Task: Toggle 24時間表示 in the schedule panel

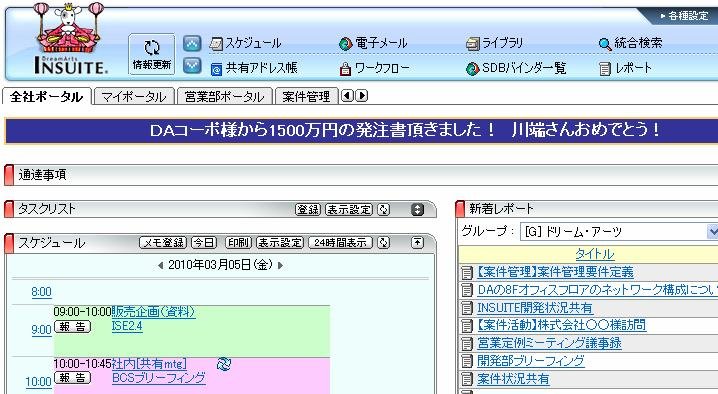Action: coord(340,242)
